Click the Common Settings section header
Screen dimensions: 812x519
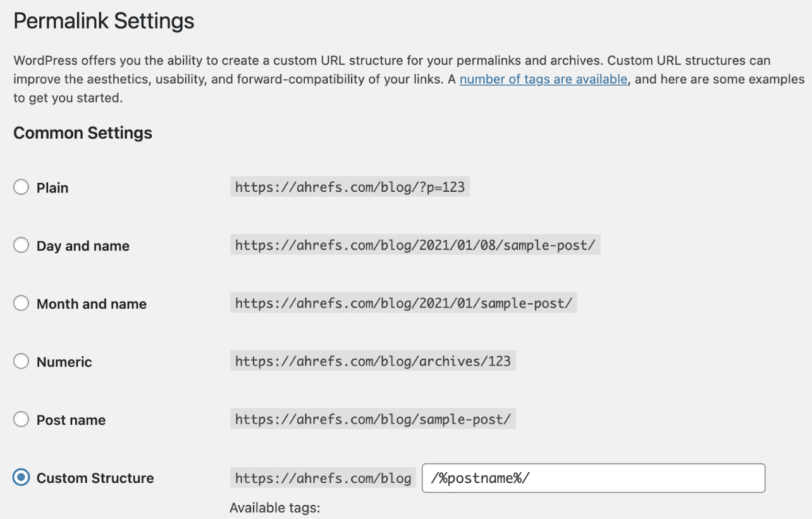82,133
